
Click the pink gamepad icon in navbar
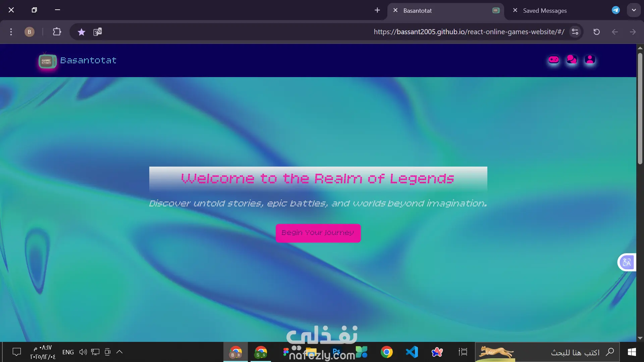pos(553,60)
